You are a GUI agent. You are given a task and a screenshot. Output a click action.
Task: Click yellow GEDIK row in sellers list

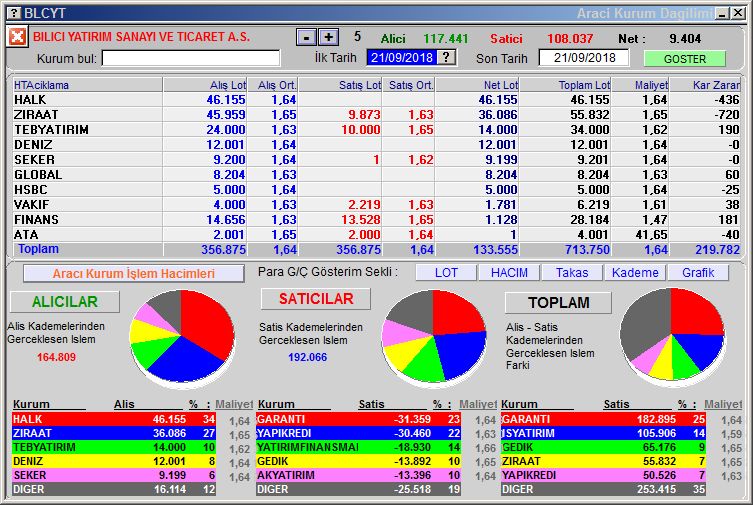pos(359,461)
